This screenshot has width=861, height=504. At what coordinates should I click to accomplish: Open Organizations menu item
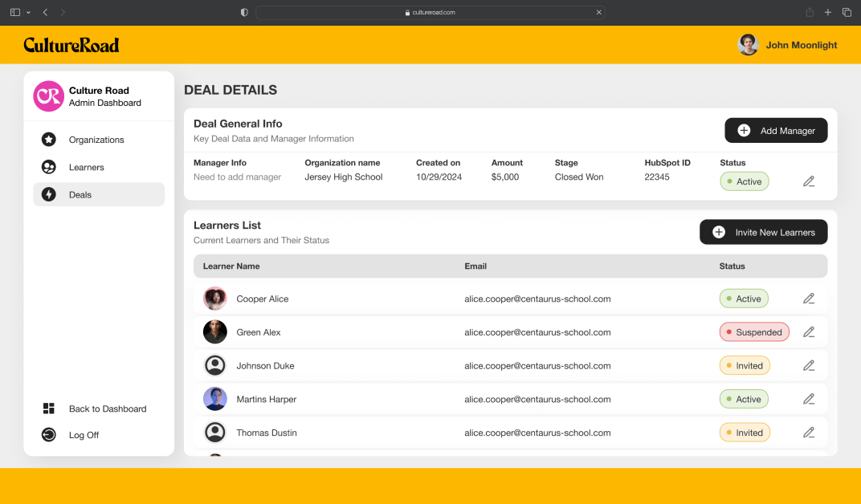[x=99, y=140]
